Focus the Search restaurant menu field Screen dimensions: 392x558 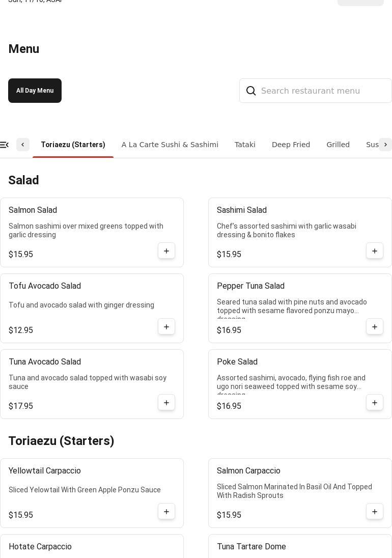click(323, 91)
